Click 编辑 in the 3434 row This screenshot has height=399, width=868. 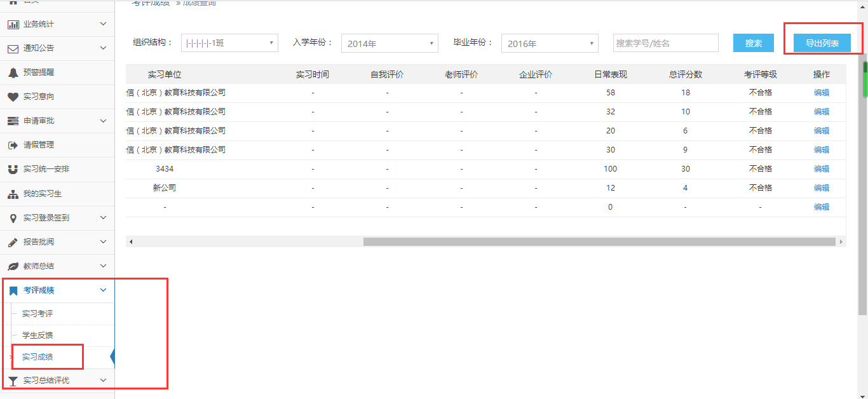(822, 169)
